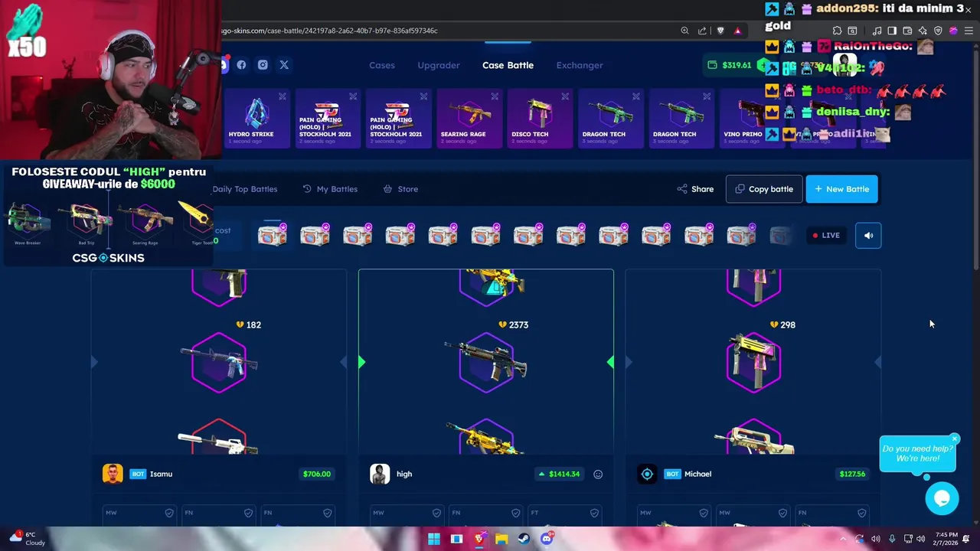Open the Daily Top Battles tab
Screen dimensions: 980x551
coord(245,189)
